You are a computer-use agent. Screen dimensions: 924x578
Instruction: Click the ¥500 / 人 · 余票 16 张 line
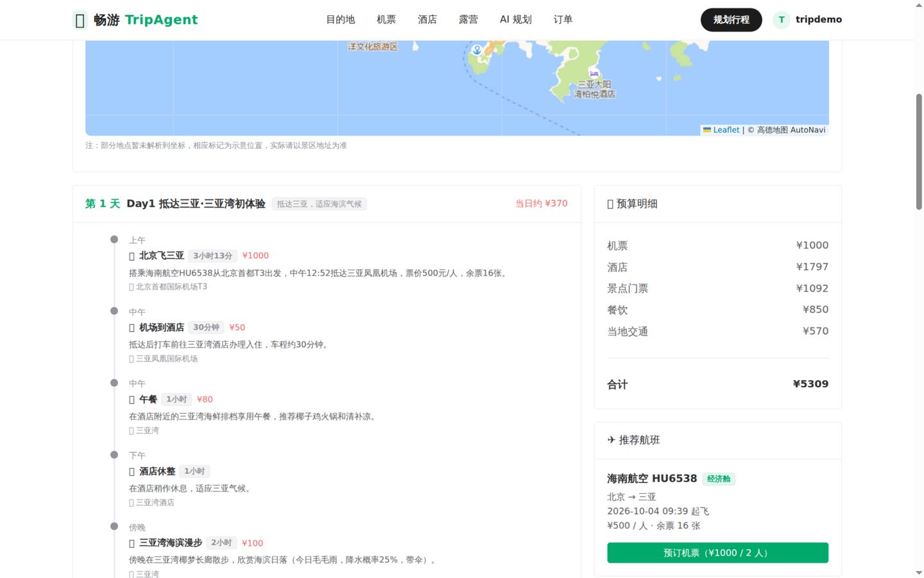654,525
